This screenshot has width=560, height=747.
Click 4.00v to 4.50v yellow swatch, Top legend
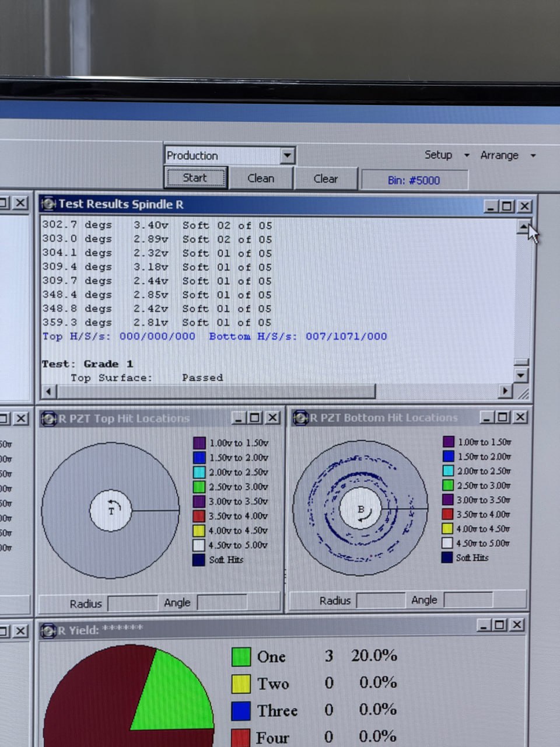pos(199,530)
